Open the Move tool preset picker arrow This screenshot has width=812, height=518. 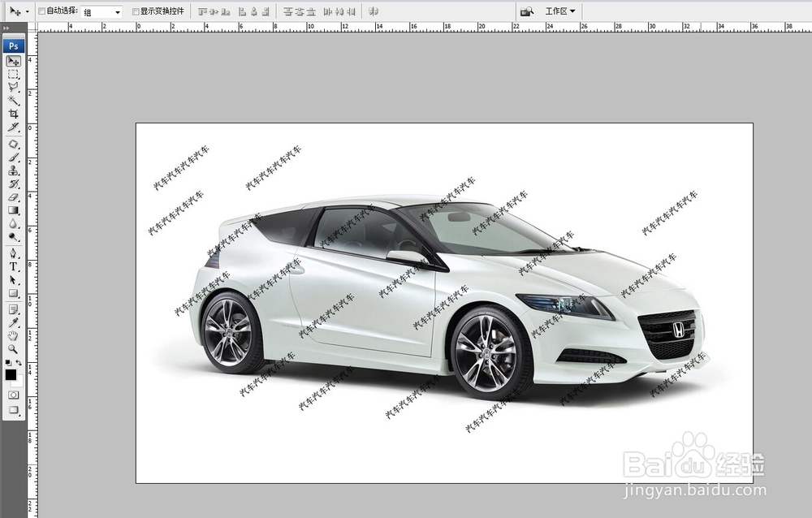28,12
